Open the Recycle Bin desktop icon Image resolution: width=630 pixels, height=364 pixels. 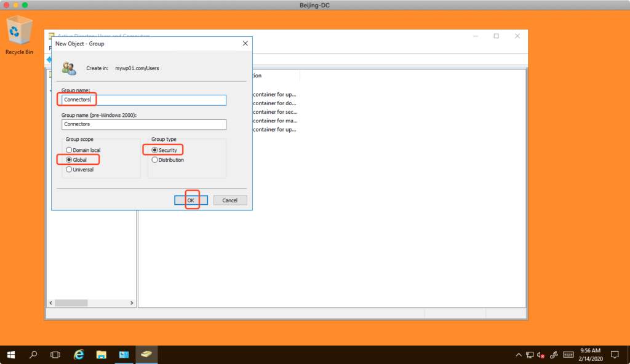pyautogui.click(x=18, y=34)
